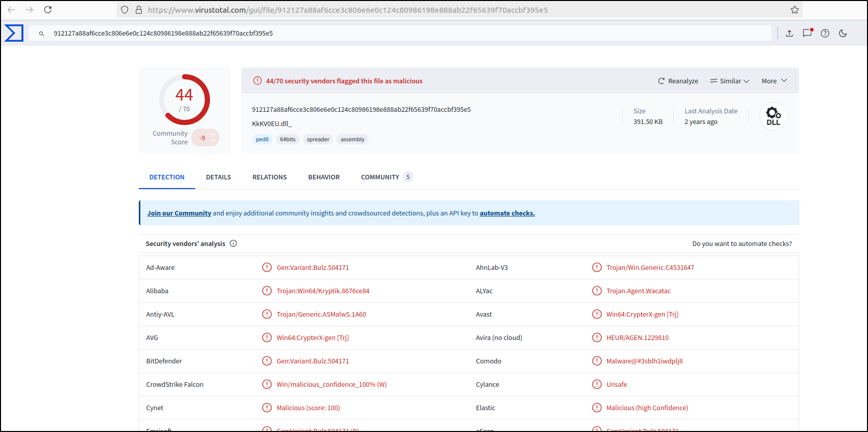The image size is (868, 432).
Task: Click the browser reload button
Action: [x=48, y=10]
